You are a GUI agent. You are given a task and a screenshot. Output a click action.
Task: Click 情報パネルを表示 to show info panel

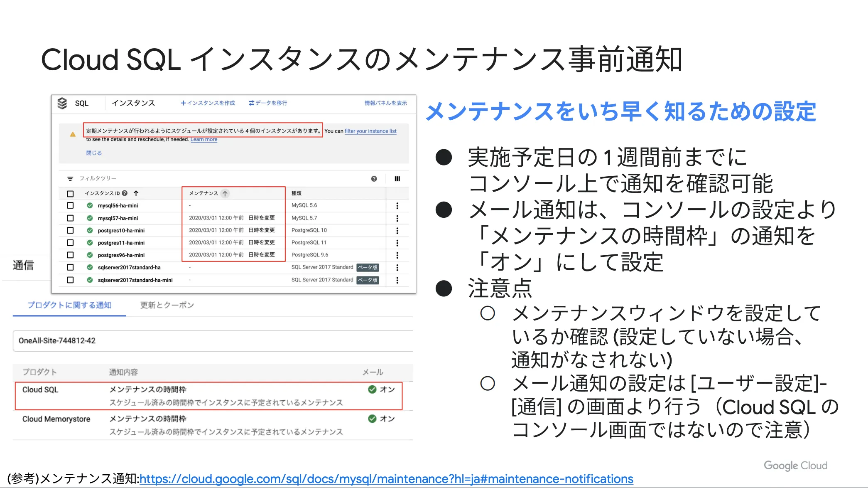click(386, 103)
